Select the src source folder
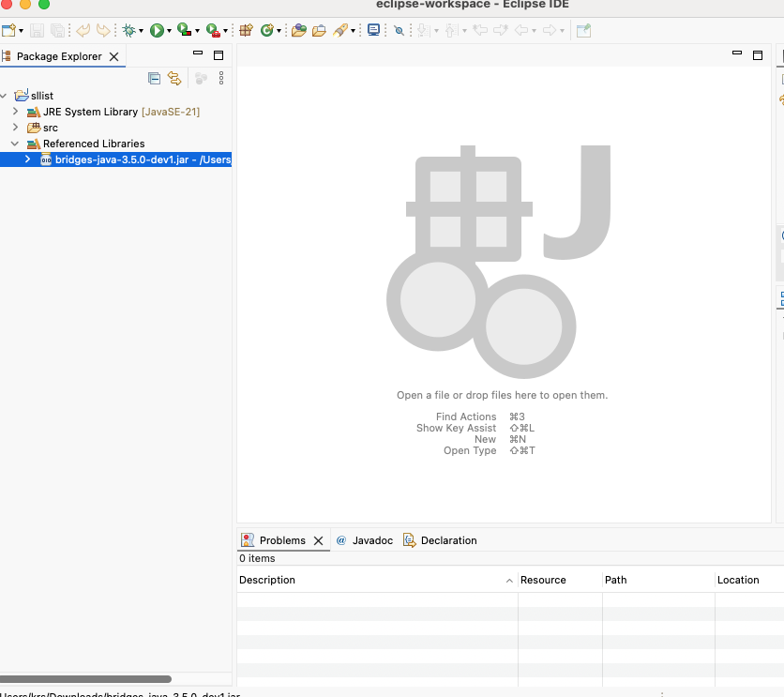 51,128
